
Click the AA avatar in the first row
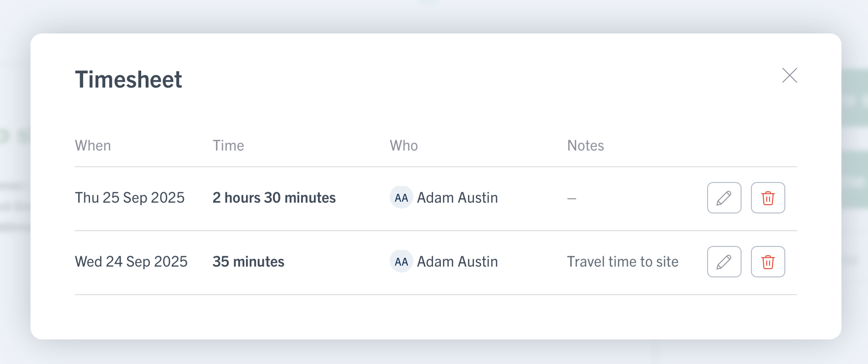click(401, 198)
